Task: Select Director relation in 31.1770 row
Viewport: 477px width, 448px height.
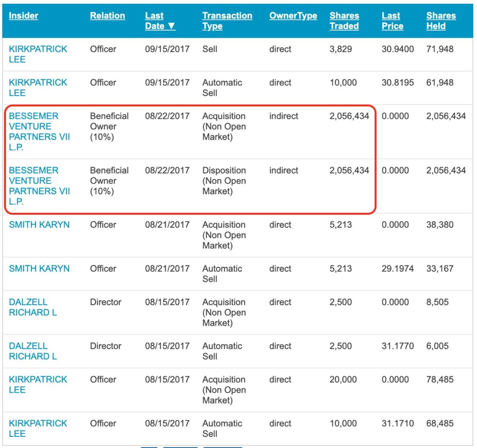Action: click(106, 346)
